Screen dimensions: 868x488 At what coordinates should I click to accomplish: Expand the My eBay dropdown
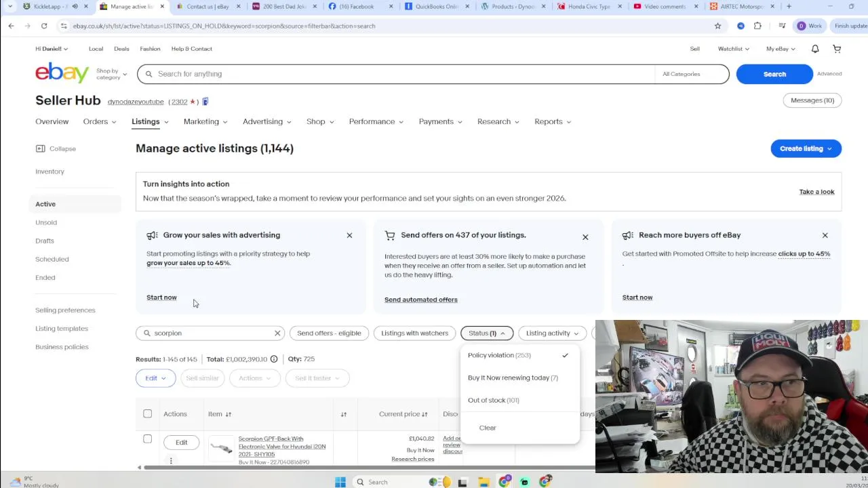[x=781, y=49]
